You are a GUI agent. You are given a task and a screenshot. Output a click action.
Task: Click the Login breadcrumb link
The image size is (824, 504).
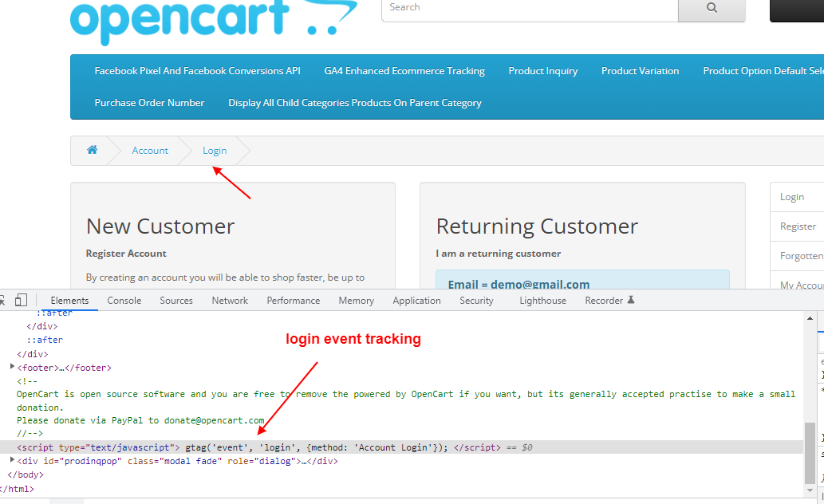(x=215, y=150)
